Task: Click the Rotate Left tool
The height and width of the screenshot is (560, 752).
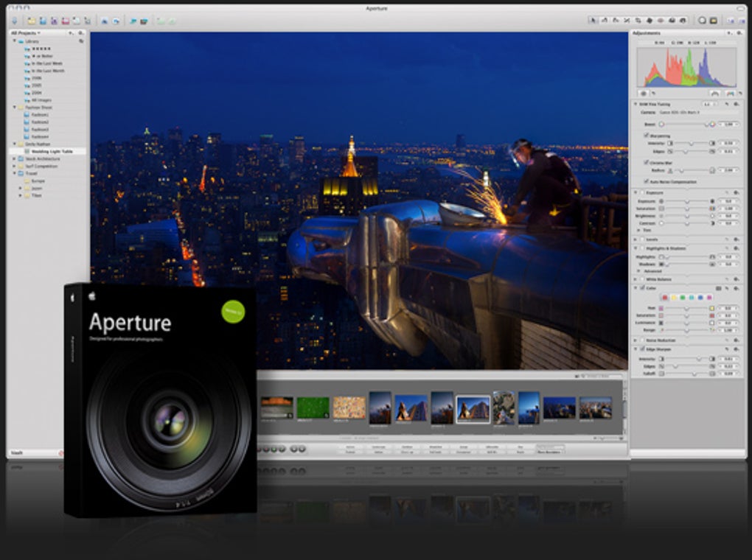Action: click(x=605, y=20)
